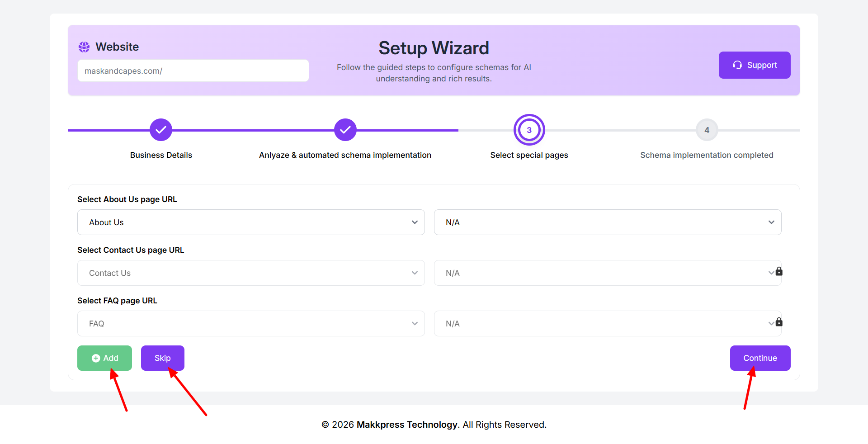Image resolution: width=868 pixels, height=444 pixels.
Task: Click the Schema implementation completed step label
Action: tap(707, 155)
